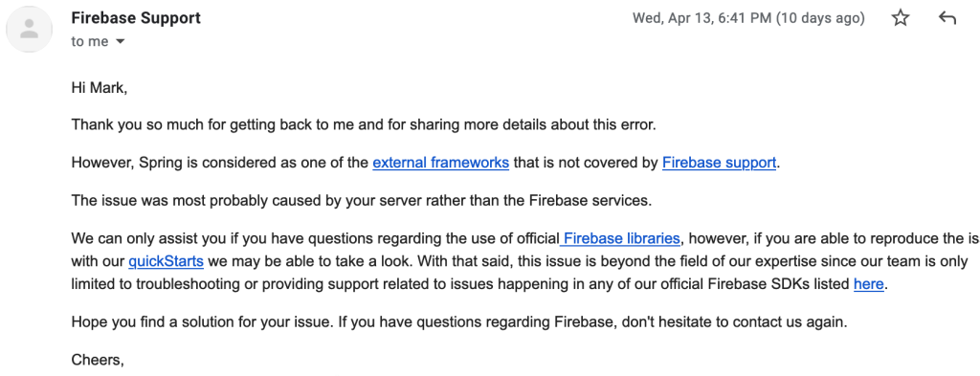980x376 pixels.
Task: Open the quickStarts link
Action: (167, 261)
